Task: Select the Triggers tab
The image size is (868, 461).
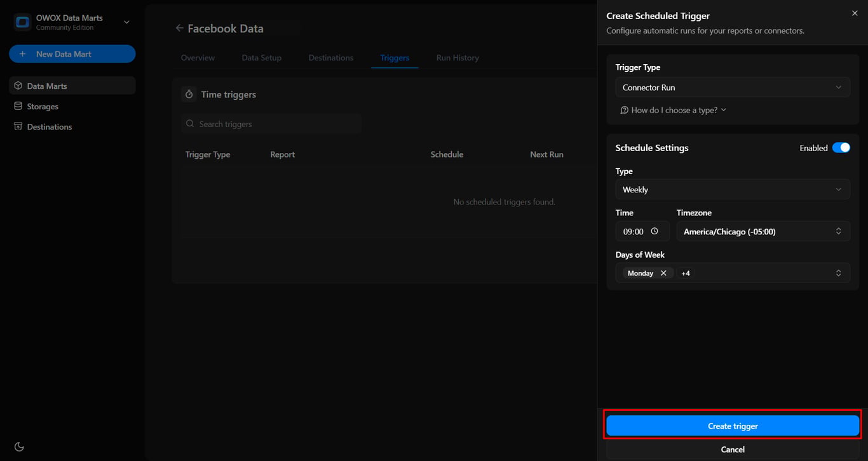Action: (395, 58)
